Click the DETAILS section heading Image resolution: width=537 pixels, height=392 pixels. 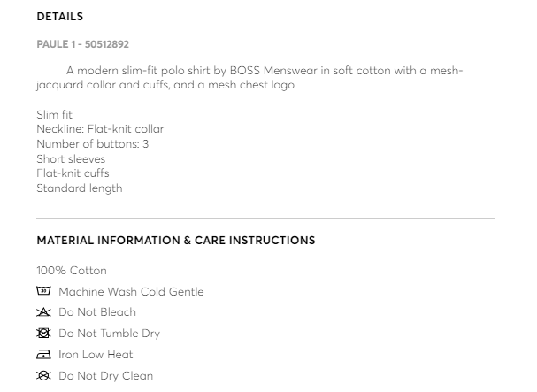pos(59,17)
